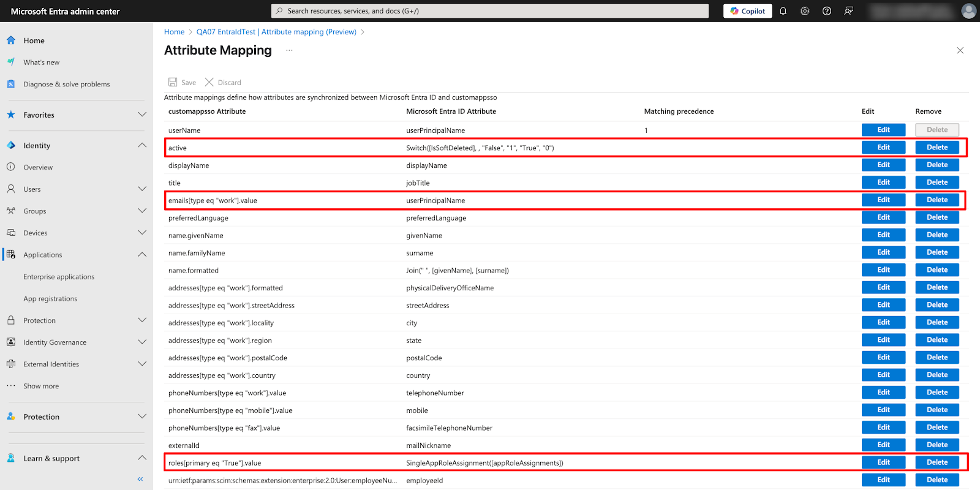Expand the Identity Governance chevron
This screenshot has width=980, height=490.
click(x=142, y=342)
